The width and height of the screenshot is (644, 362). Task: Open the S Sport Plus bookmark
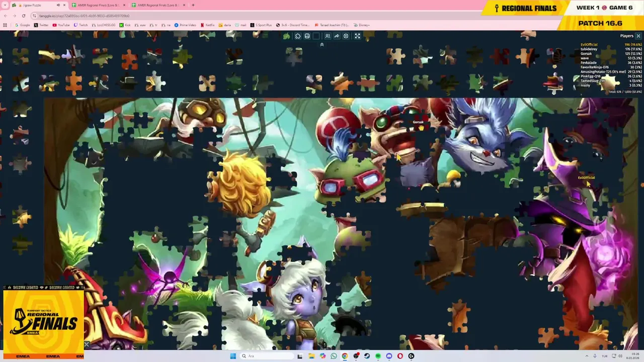tap(261, 25)
